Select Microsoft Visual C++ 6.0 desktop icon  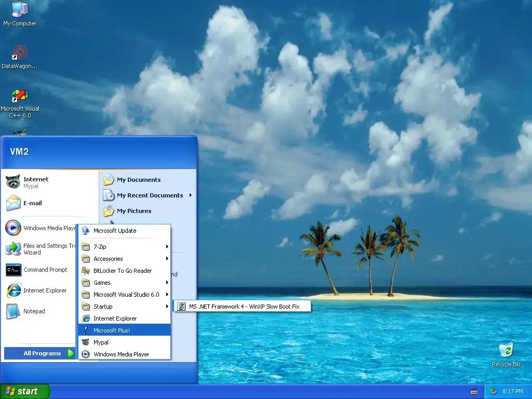(x=20, y=96)
